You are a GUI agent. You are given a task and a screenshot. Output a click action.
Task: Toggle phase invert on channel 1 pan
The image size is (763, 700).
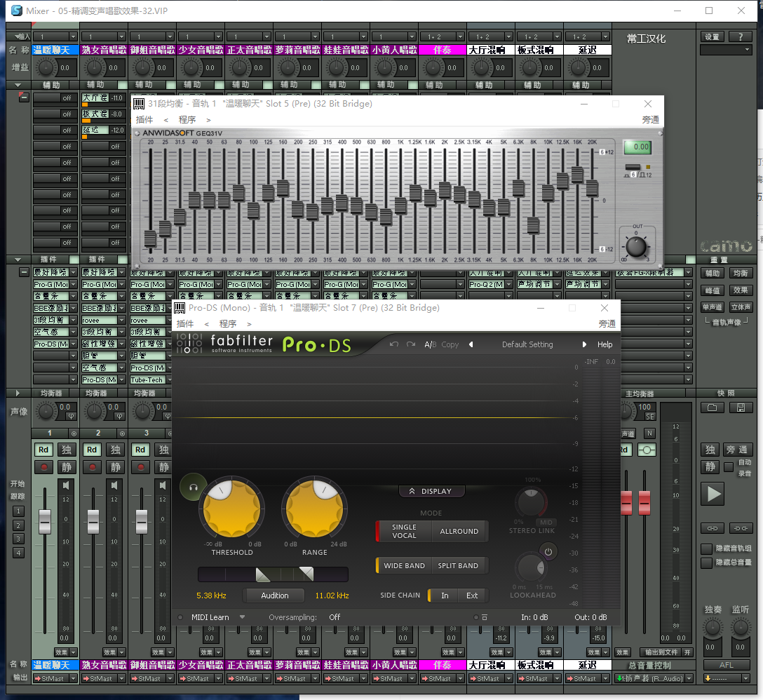(71, 416)
